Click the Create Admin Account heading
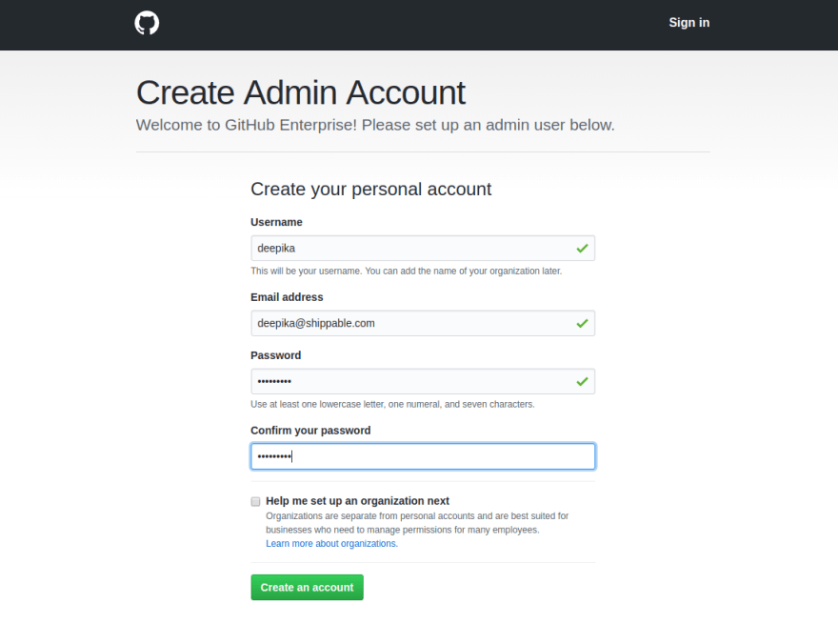Viewport: 838px width, 644px height. 301,92
